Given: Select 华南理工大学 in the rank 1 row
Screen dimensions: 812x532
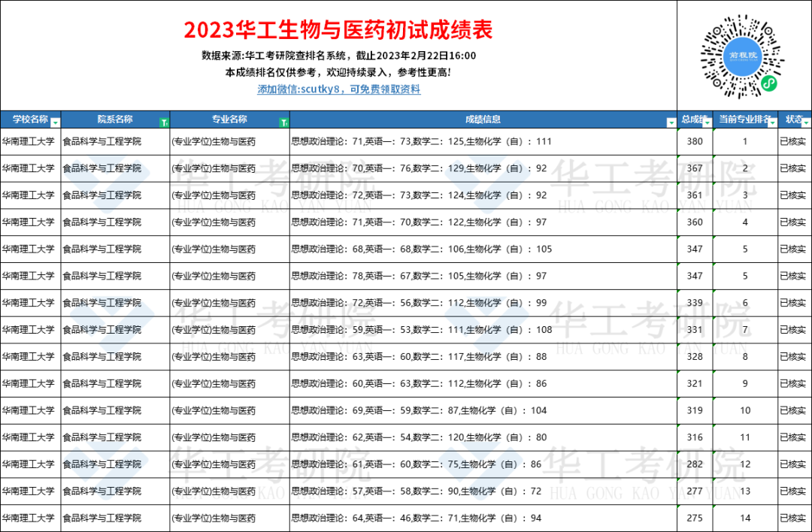Looking at the screenshot, I should [x=31, y=141].
